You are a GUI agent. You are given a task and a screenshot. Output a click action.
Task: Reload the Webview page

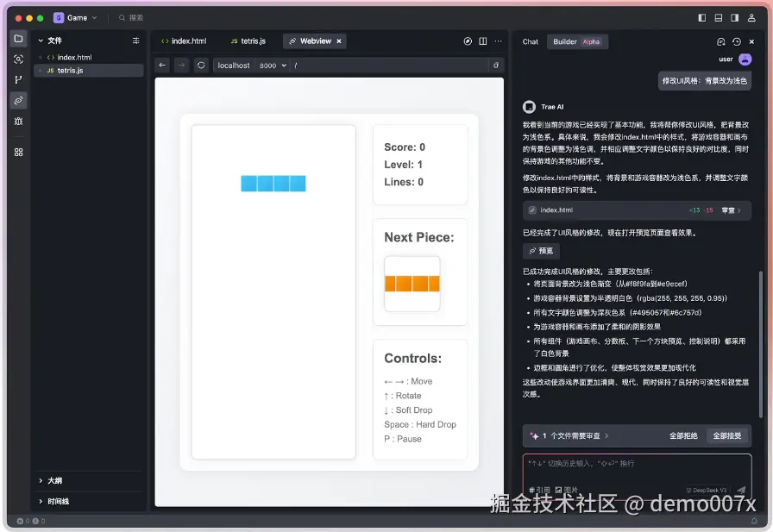click(x=201, y=65)
